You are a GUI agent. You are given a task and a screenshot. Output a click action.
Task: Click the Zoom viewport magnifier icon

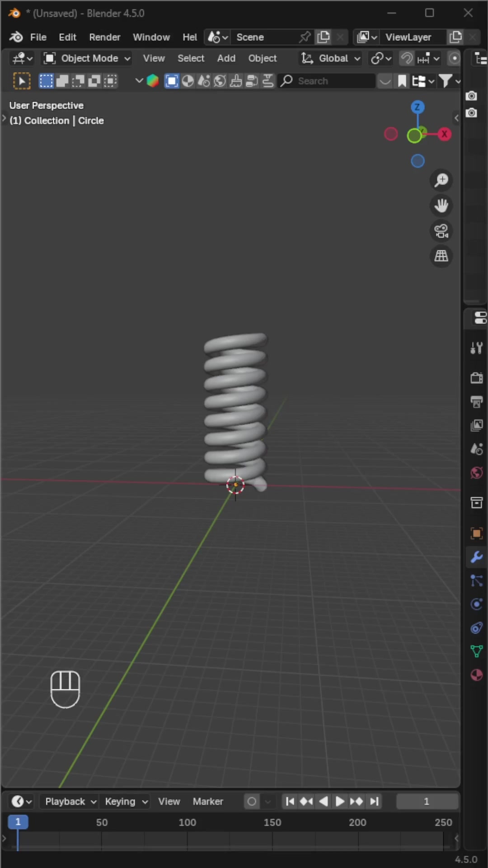click(441, 180)
